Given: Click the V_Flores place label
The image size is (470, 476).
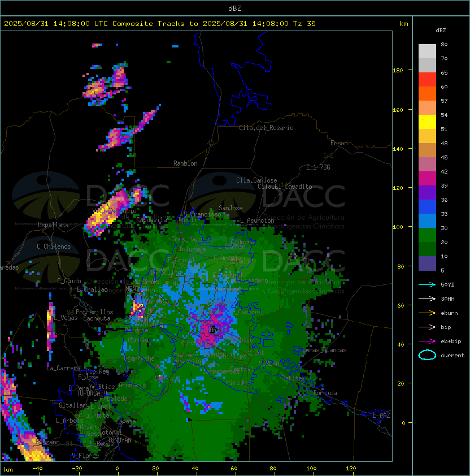Looking at the screenshot, I should pyautogui.click(x=85, y=456).
